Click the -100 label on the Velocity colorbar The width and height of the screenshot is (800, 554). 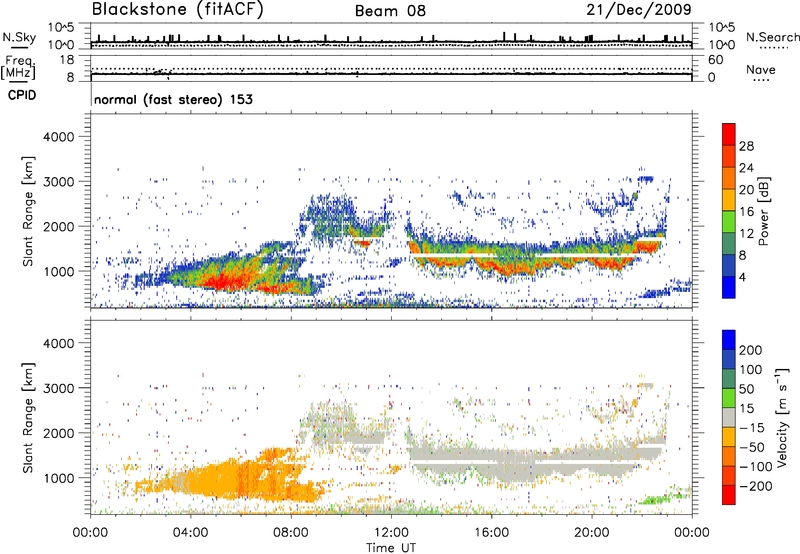755,467
